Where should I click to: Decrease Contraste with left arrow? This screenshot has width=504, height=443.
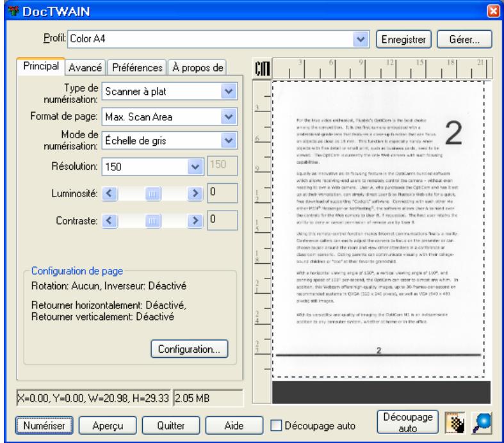(110, 221)
